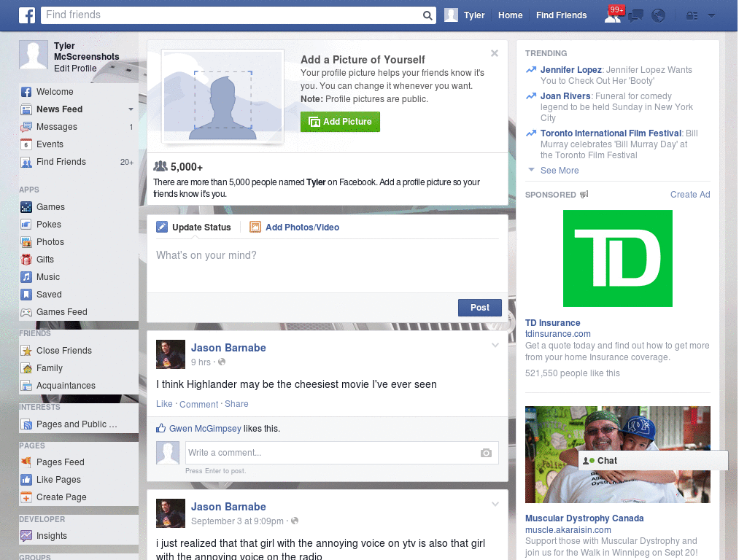Screen dimensions: 747x560
Task: Open the privacy shortcuts lock icon
Action: coord(692,16)
